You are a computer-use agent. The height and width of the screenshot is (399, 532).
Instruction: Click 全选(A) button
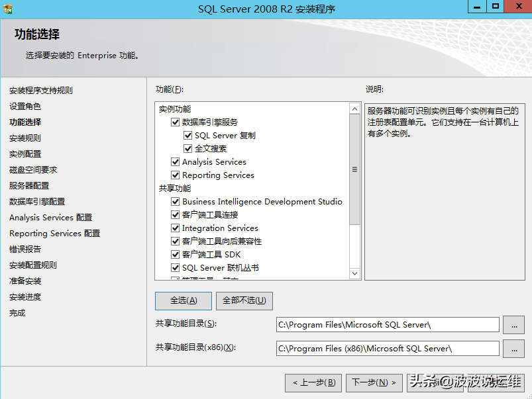(184, 300)
